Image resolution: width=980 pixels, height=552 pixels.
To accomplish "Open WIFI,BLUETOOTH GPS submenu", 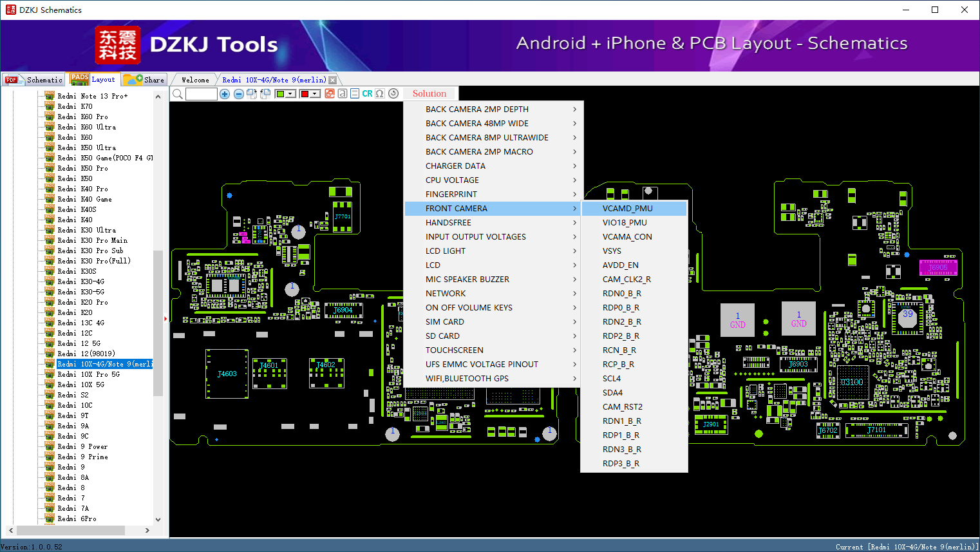I will point(494,379).
